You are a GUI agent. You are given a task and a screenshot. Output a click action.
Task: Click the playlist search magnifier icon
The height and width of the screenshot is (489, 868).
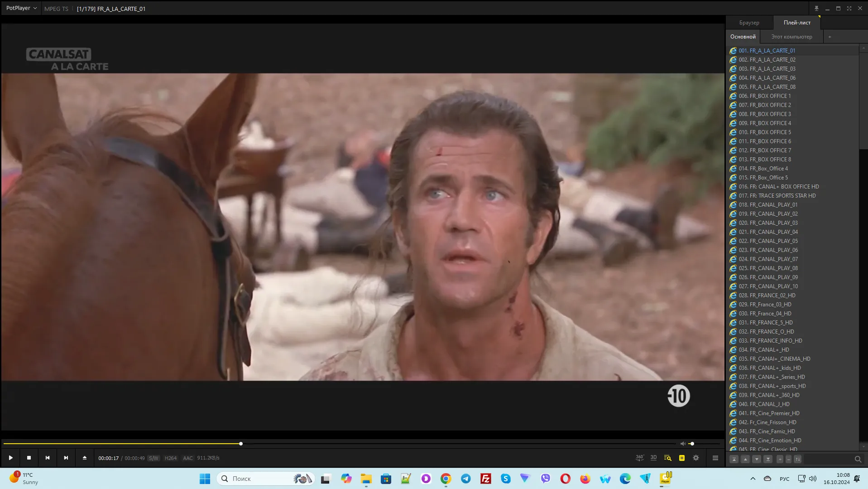(858, 459)
